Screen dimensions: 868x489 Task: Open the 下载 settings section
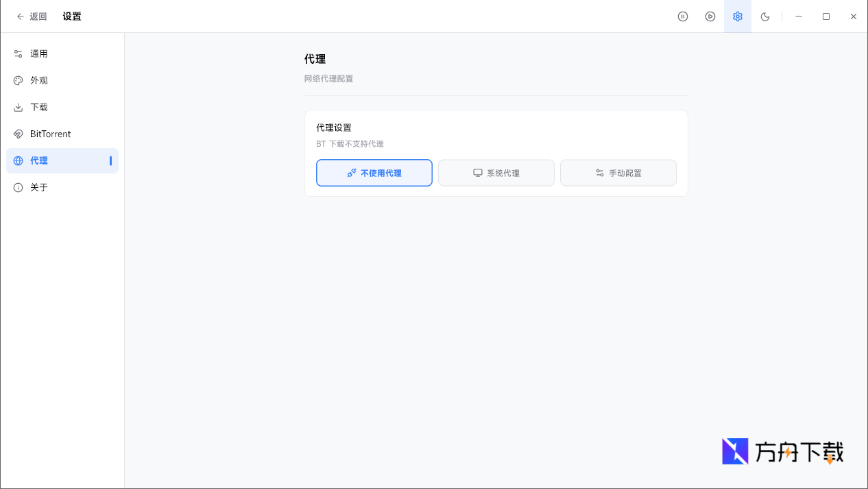pyautogui.click(x=39, y=107)
